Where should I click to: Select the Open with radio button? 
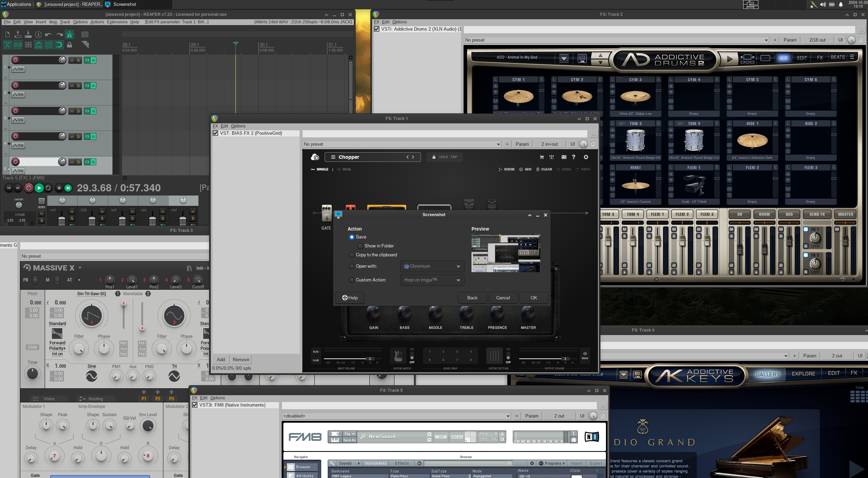351,266
